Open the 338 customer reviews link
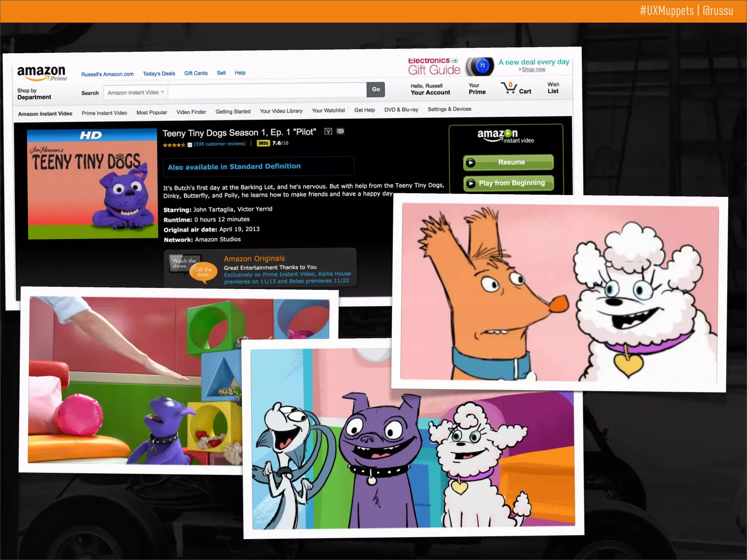The image size is (747, 560). click(220, 144)
